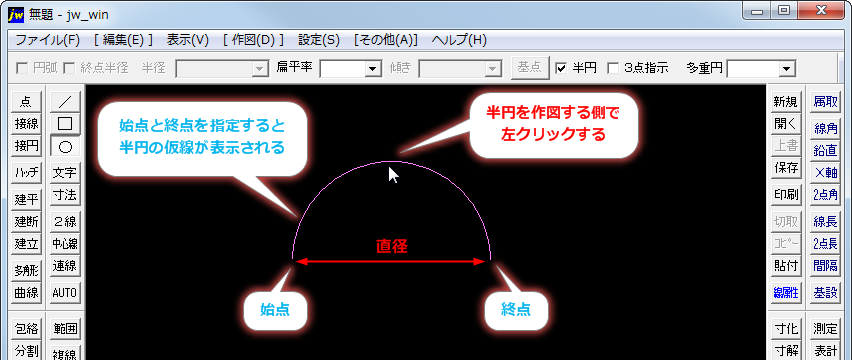This screenshot has width=852, height=360.
Task: Click the 属取 attribute pickup button
Action: coord(825,102)
